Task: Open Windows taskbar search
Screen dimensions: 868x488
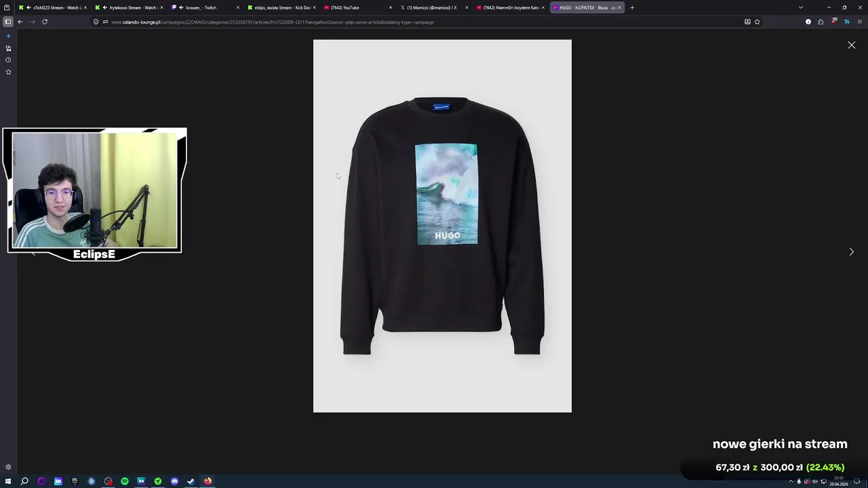Action: pyautogui.click(x=24, y=481)
